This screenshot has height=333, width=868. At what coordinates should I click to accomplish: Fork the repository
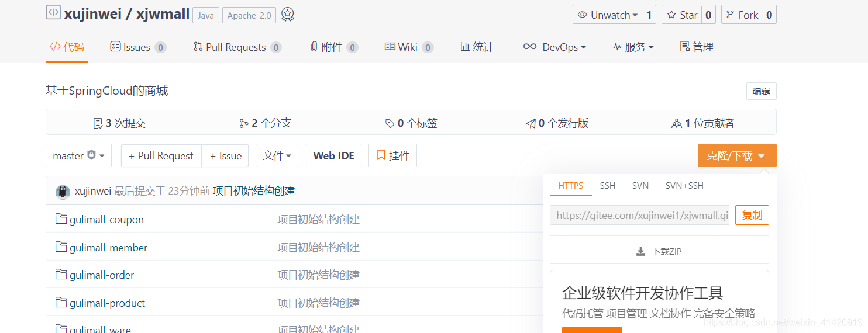tap(742, 15)
